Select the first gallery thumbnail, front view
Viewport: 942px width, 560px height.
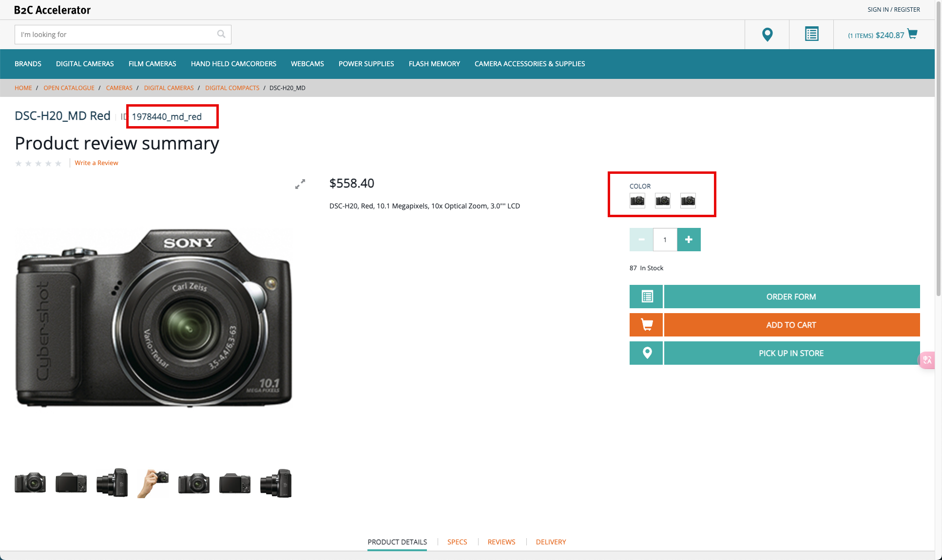tap(30, 483)
